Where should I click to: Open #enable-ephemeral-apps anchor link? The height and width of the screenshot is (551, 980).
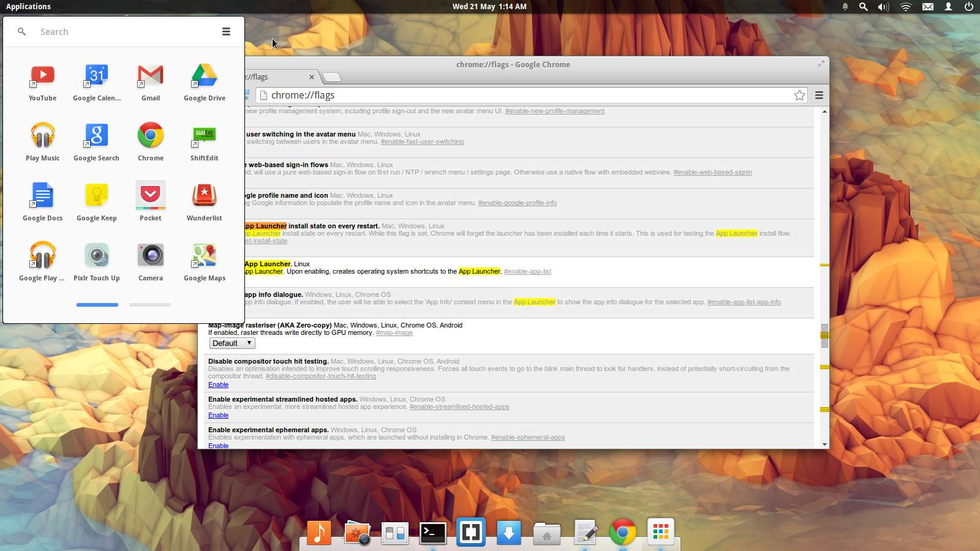pyautogui.click(x=527, y=437)
